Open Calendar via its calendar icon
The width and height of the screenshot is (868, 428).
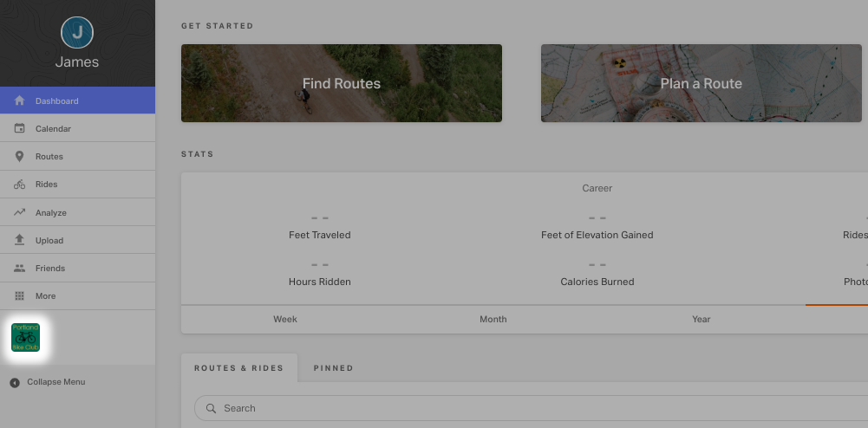click(19, 128)
